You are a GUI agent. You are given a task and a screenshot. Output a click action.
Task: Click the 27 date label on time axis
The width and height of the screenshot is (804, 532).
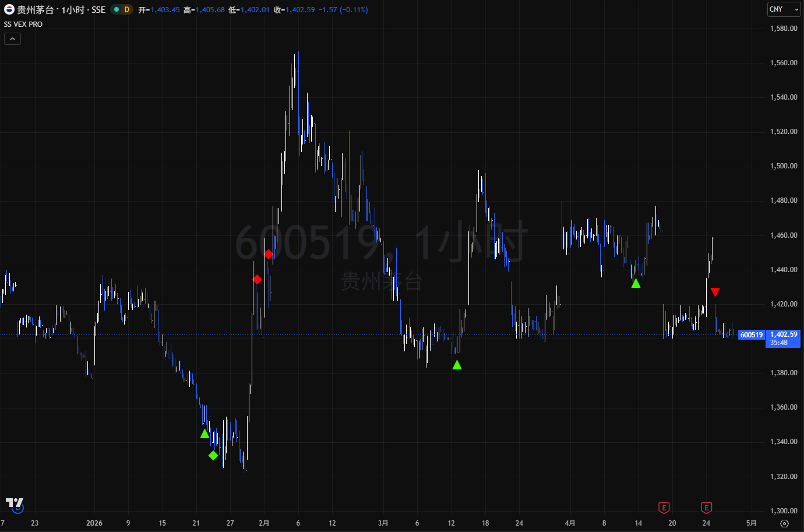pyautogui.click(x=230, y=523)
